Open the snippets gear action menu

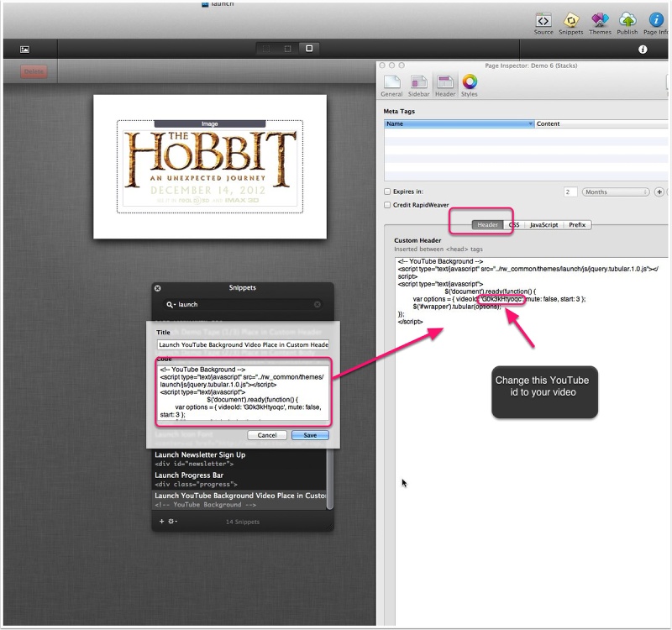(173, 522)
